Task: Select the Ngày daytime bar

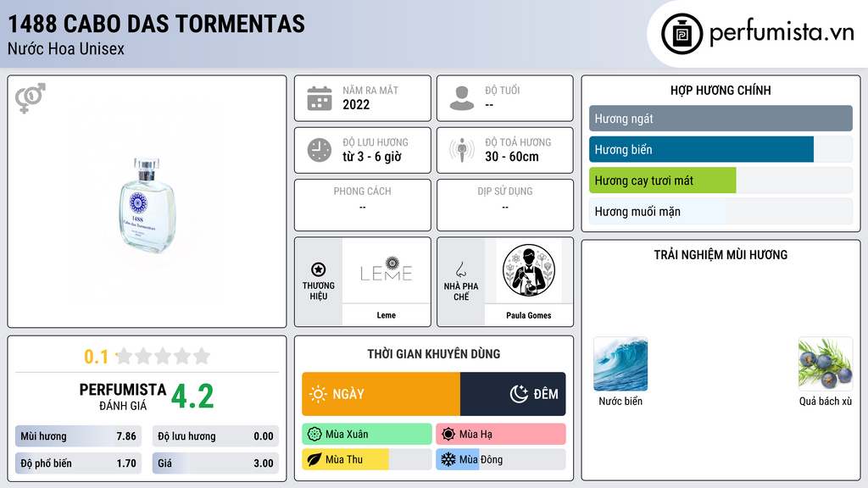Action: tap(381, 394)
